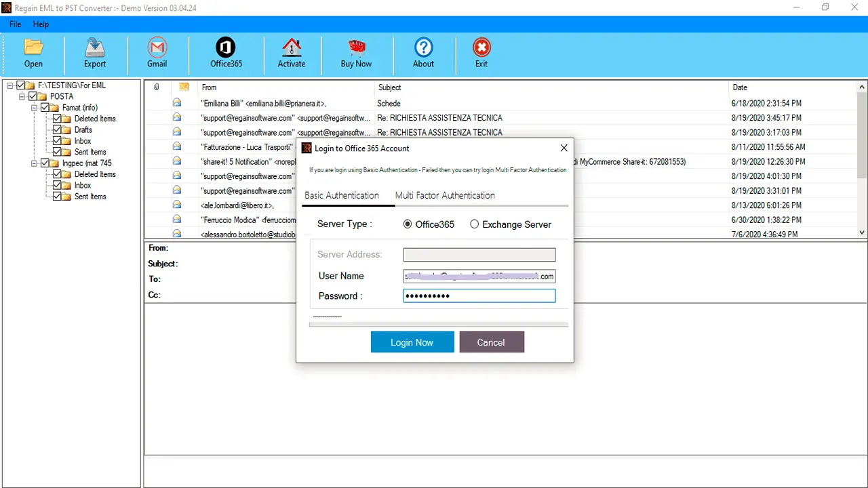Select Sent Items folder label under Famat (info)

pyautogui.click(x=90, y=152)
